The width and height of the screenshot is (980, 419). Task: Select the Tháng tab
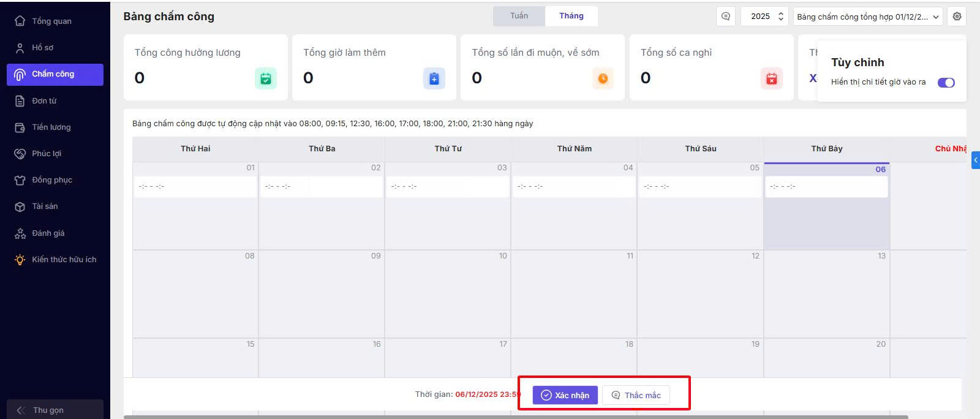pos(571,16)
